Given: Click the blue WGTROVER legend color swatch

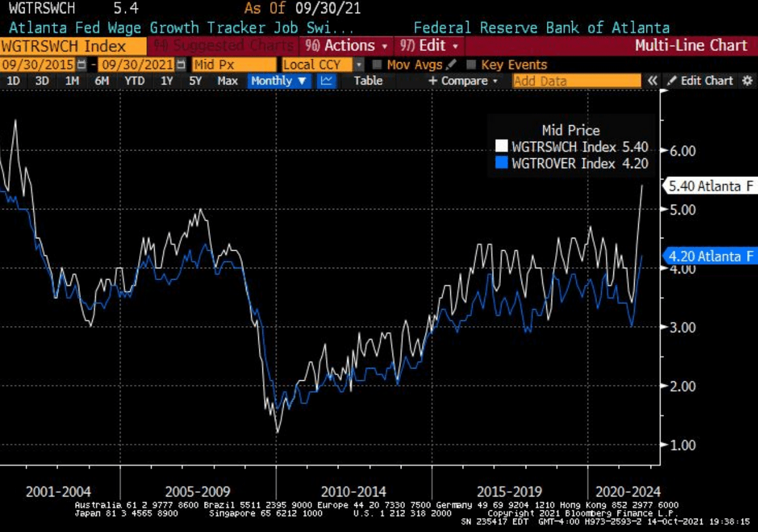Looking at the screenshot, I should pyautogui.click(x=502, y=163).
